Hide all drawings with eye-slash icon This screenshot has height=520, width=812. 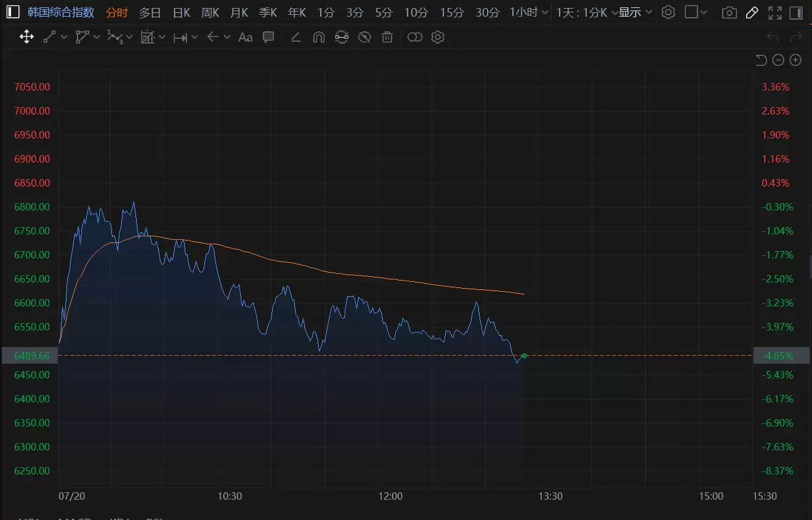pyautogui.click(x=364, y=37)
